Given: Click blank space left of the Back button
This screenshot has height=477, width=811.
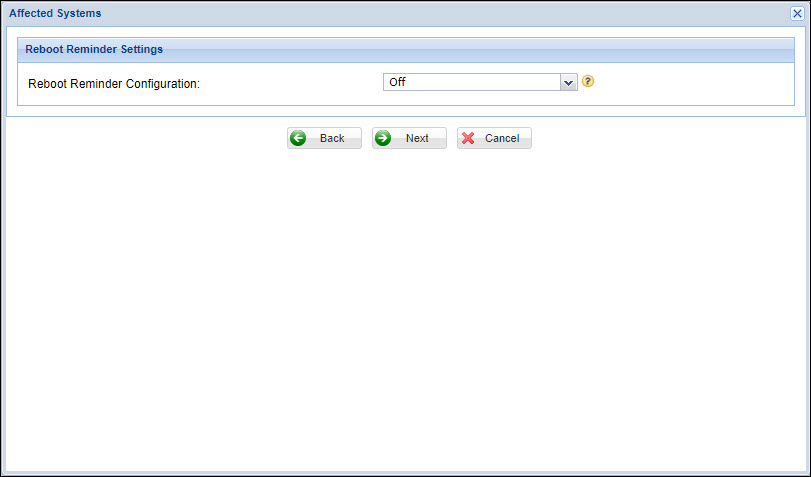Looking at the screenshot, I should pyautogui.click(x=150, y=138).
